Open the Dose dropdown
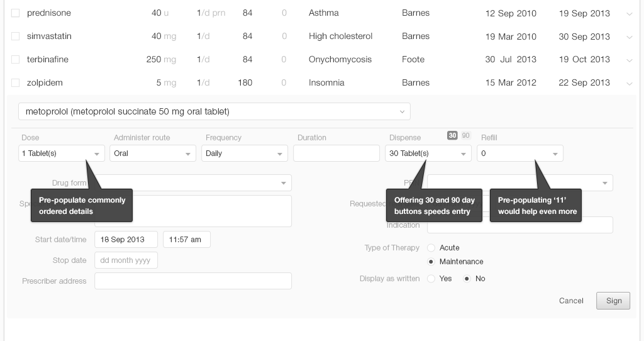 tap(62, 154)
